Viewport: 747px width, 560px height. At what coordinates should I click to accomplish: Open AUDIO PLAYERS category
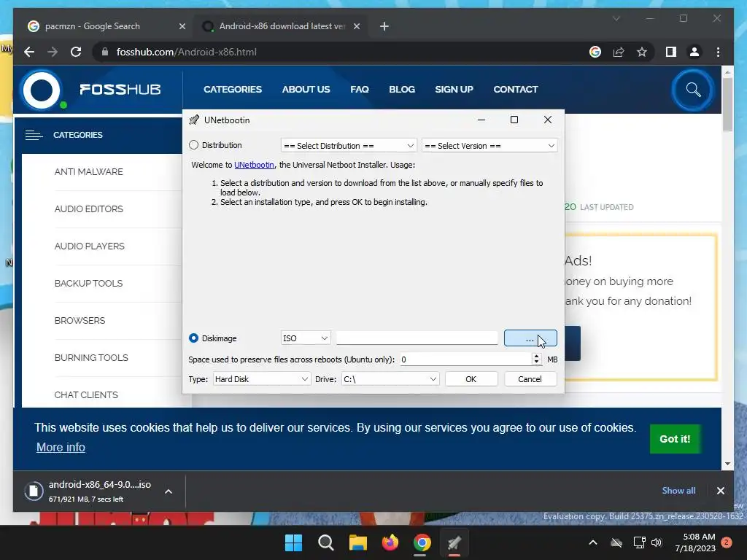click(x=89, y=246)
